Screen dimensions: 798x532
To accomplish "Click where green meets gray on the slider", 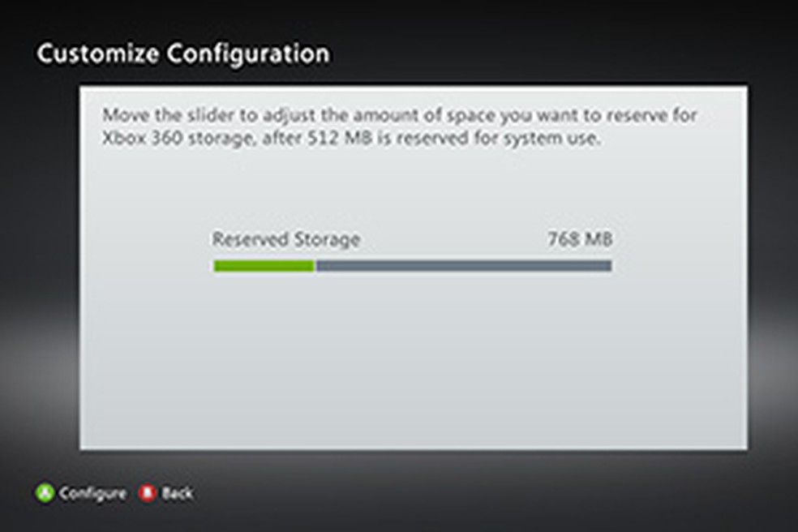I will click(x=315, y=266).
